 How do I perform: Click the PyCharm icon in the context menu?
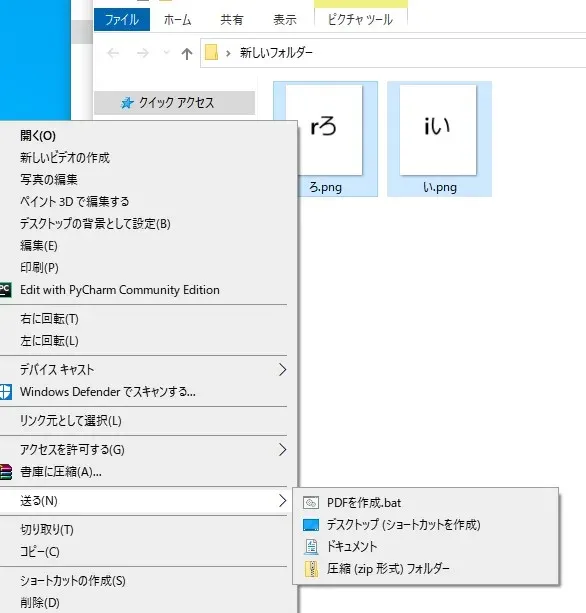5,290
